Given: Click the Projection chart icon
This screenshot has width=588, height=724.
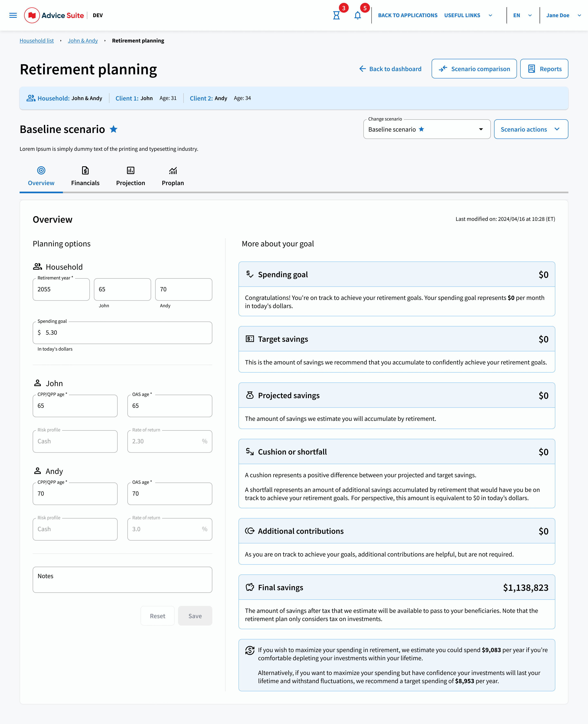Looking at the screenshot, I should (x=130, y=170).
